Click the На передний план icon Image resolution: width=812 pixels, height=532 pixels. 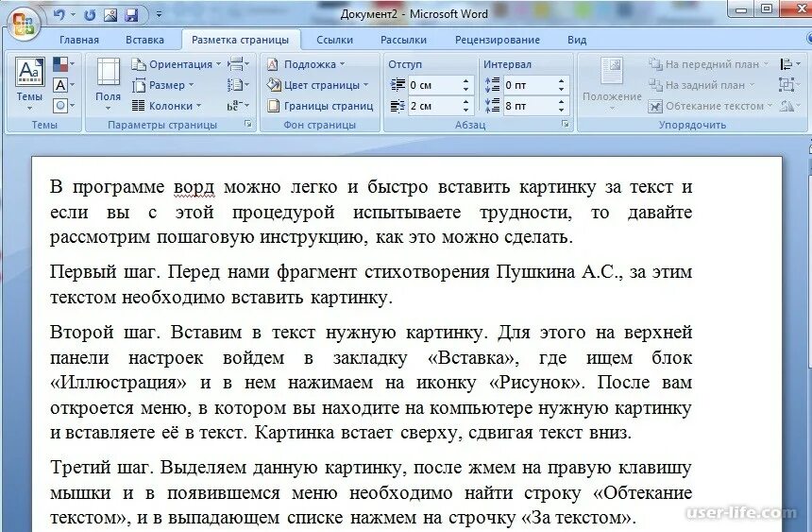coord(655,64)
